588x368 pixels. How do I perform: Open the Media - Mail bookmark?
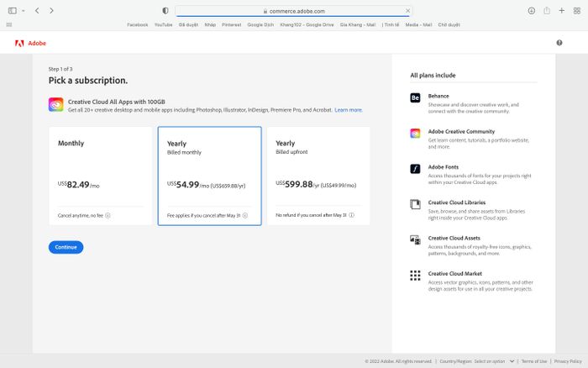[x=418, y=24]
